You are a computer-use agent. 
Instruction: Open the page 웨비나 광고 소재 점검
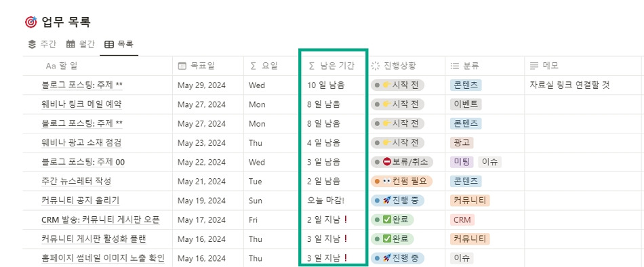81,143
